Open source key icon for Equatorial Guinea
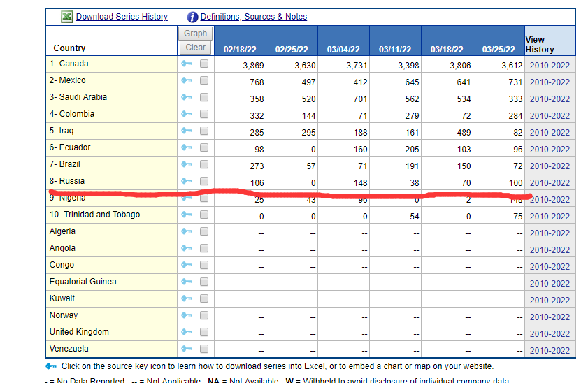This screenshot has height=383, width=588. (x=187, y=282)
